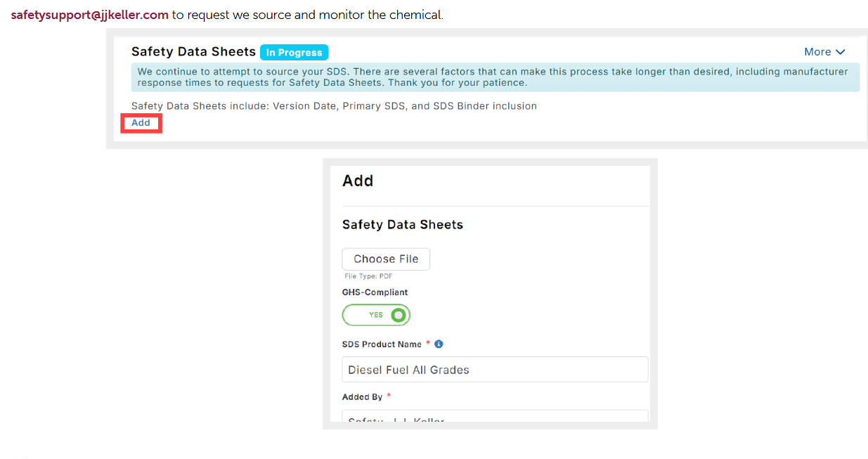Click the Safety Data Sheets form subheading
Image resolution: width=868 pixels, height=459 pixels.
[403, 225]
